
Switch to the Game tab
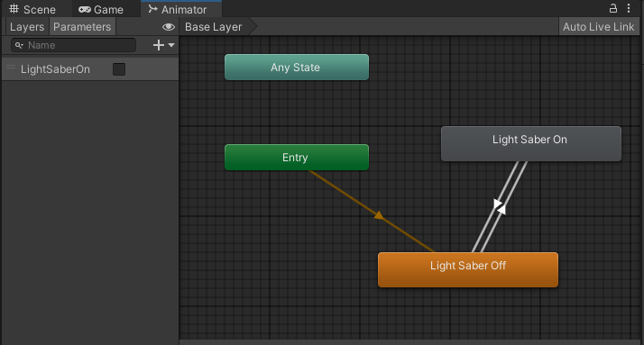click(x=101, y=9)
